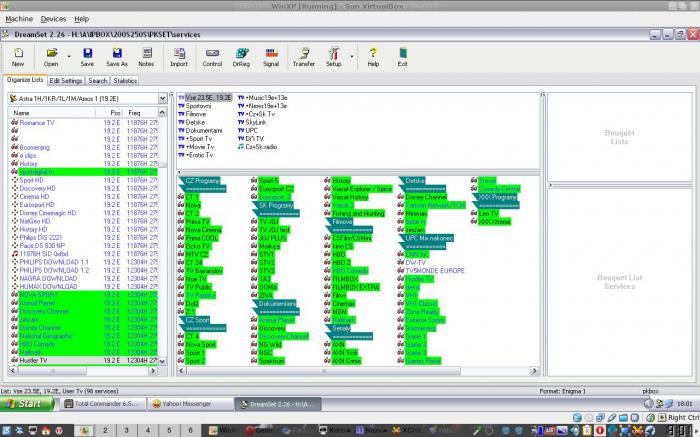This screenshot has width=700, height=437.
Task: Switch to the Organize Lists tab
Action: coord(25,80)
